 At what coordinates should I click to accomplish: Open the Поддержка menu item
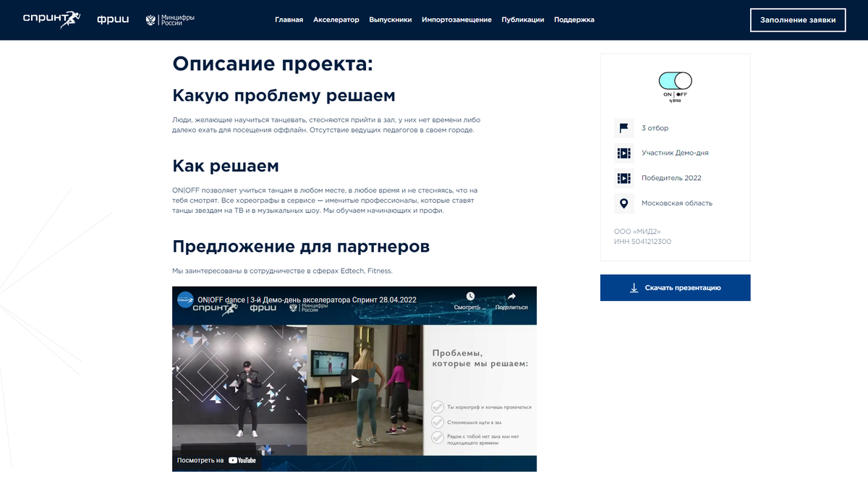tap(574, 20)
